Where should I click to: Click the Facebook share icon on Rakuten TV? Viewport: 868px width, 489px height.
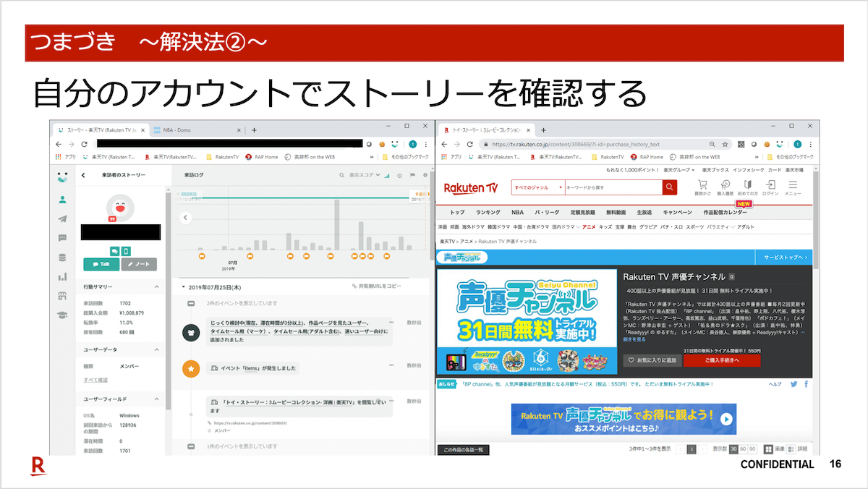806,384
